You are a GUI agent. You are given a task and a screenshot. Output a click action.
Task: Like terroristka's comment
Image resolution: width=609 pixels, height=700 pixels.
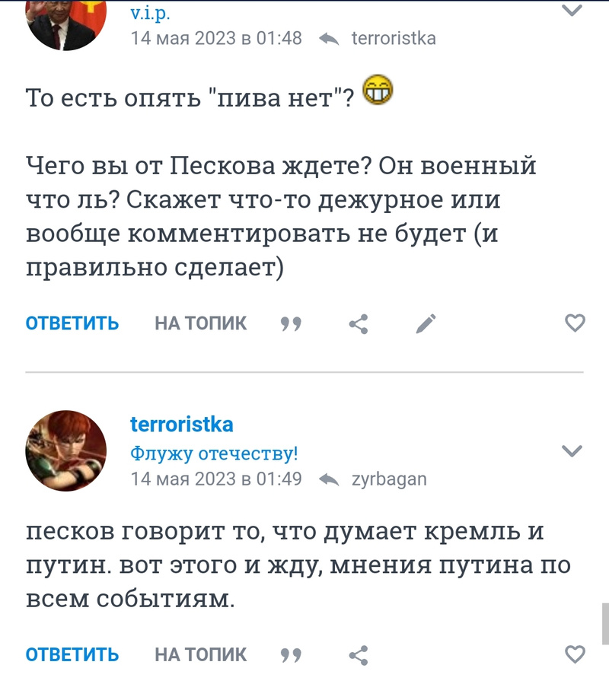pyautogui.click(x=575, y=654)
